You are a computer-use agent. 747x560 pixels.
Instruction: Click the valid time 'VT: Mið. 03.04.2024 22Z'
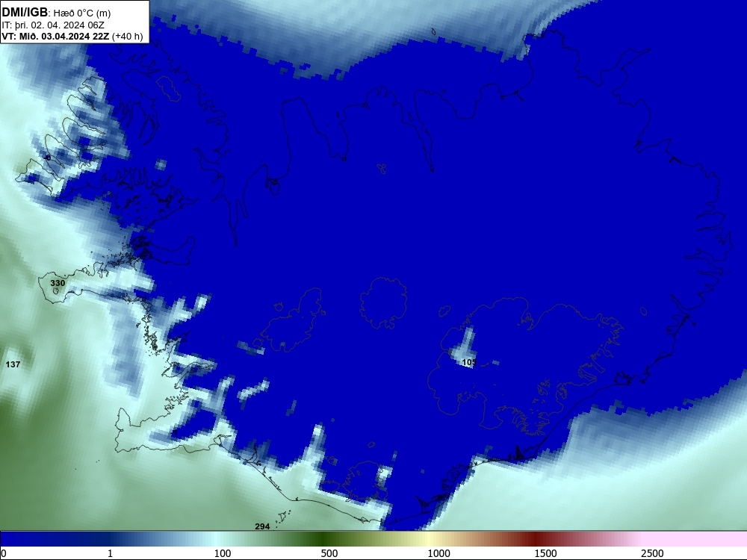click(x=55, y=36)
